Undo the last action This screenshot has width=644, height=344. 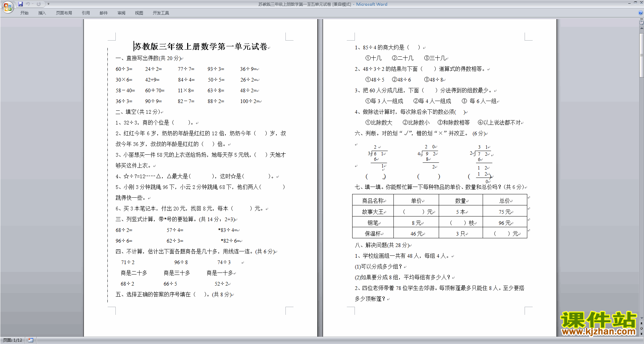click(x=28, y=4)
